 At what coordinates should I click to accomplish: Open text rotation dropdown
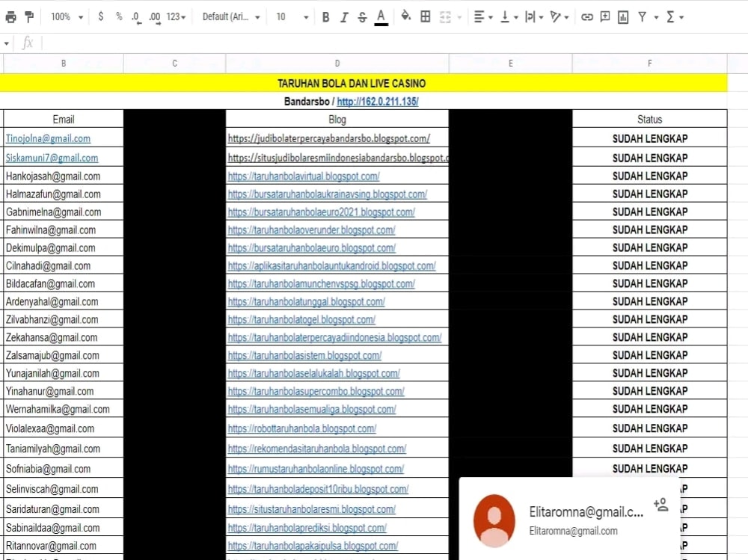click(559, 17)
